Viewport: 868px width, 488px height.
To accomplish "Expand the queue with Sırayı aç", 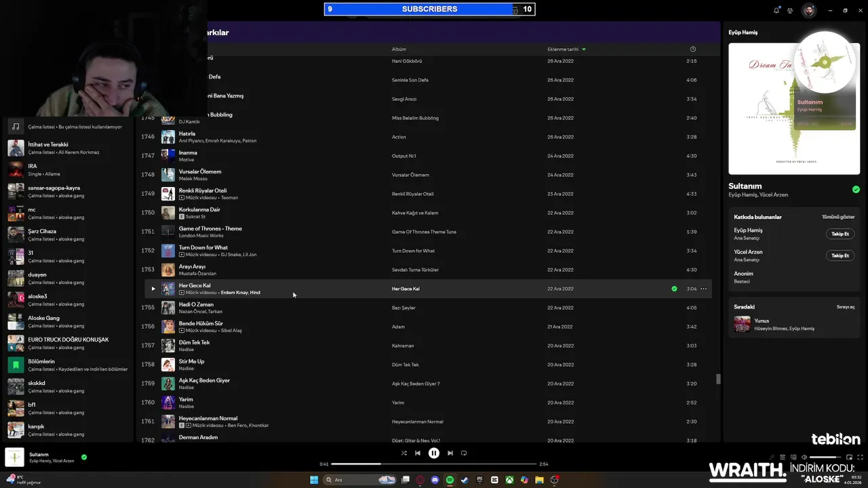I will (846, 306).
